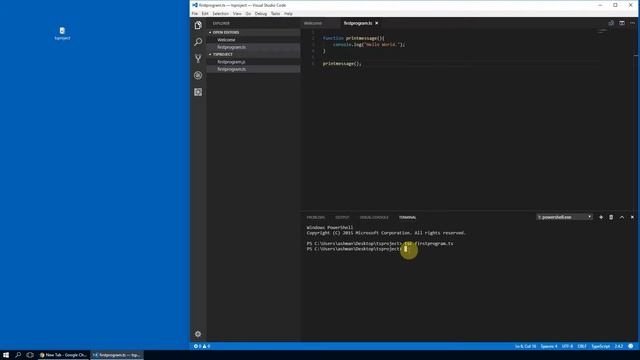The width and height of the screenshot is (640, 360).
Task: Select the tsproject folder icon on desktop
Action: click(62, 33)
